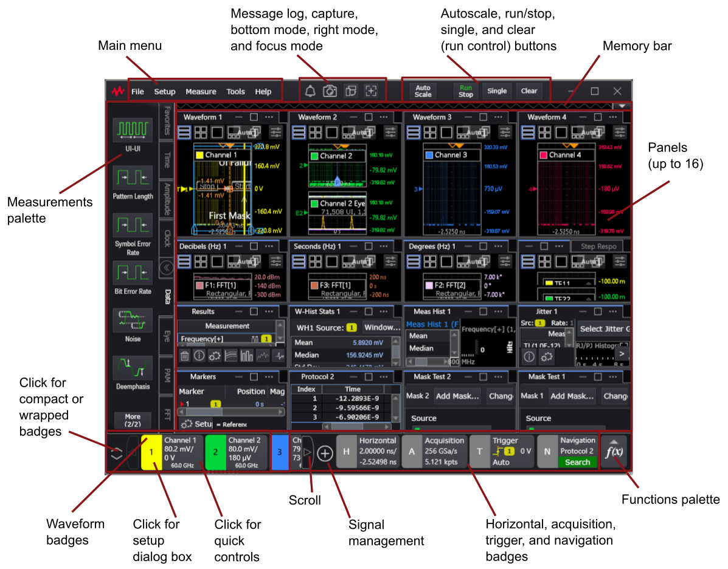Open the functions palette f(x) icon
This screenshot has height=569, width=728.
[614, 452]
